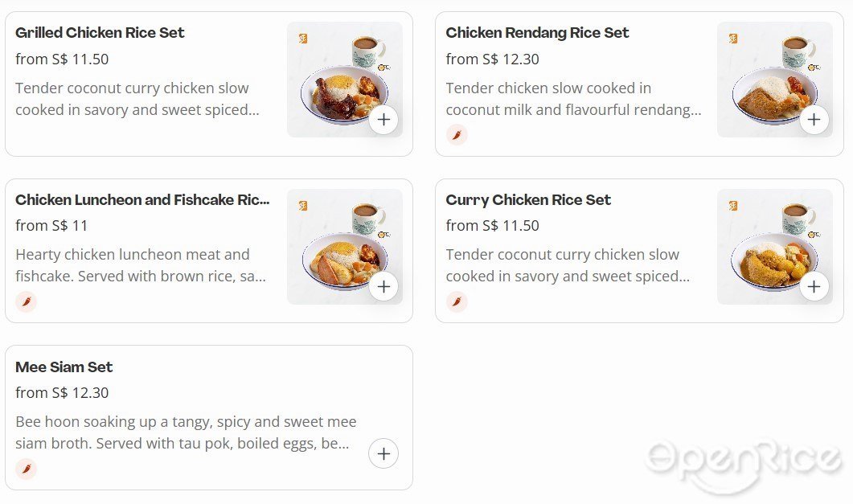
Task: Open Chicken Rendang Rice Set dish photo
Action: [x=775, y=80]
